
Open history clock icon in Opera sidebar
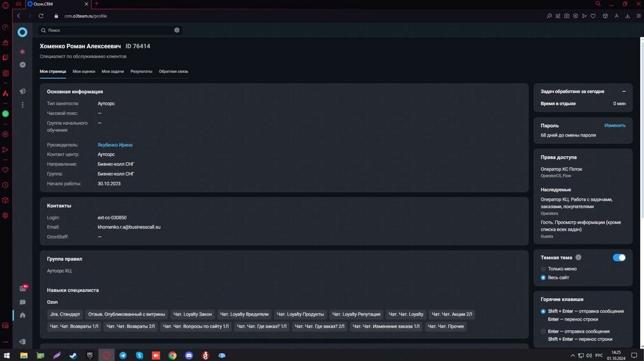[5, 186]
